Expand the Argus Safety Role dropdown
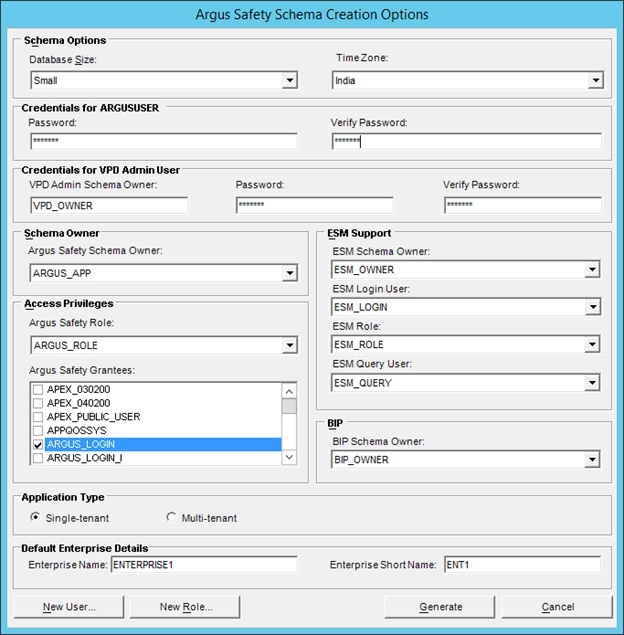Image resolution: width=624 pixels, height=635 pixels. [x=290, y=345]
